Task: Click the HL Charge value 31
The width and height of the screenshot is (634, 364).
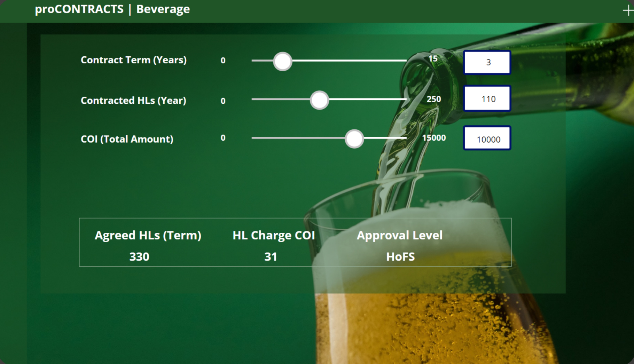Action: pyautogui.click(x=271, y=257)
